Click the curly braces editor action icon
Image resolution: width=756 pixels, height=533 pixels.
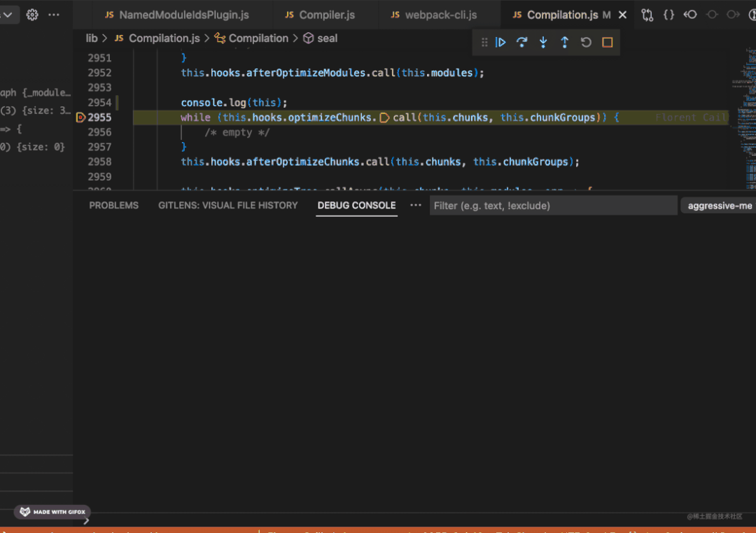click(x=668, y=15)
